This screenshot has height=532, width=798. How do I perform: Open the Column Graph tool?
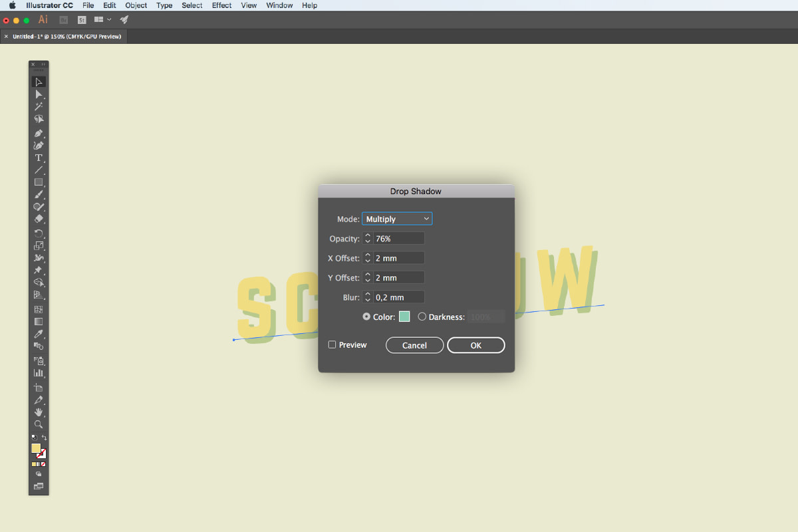point(39,373)
